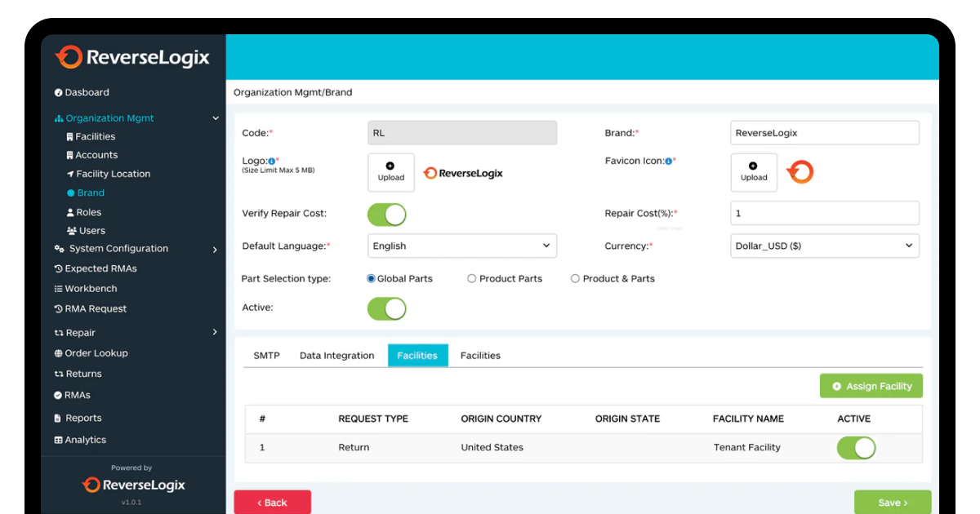The height and width of the screenshot is (514, 980).
Task: Select the Product Parts radio option
Action: 472,279
